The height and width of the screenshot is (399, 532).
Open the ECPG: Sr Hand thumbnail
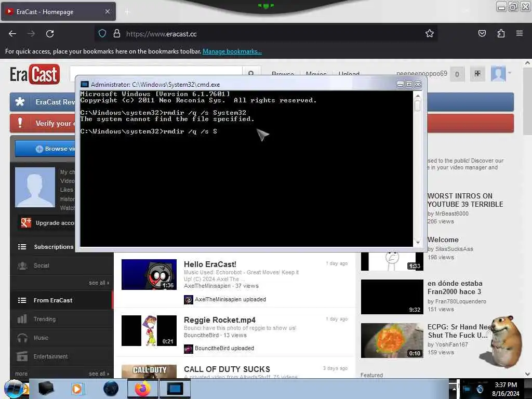coord(392,340)
